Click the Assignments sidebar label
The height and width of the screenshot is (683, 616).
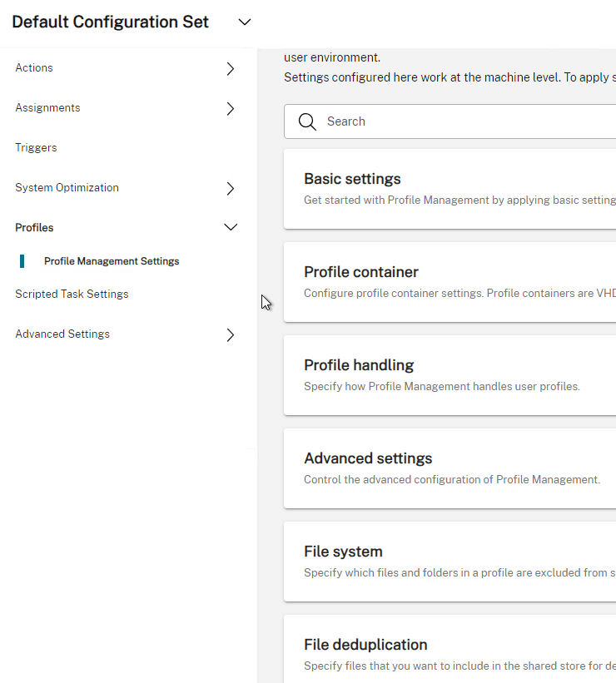[48, 107]
